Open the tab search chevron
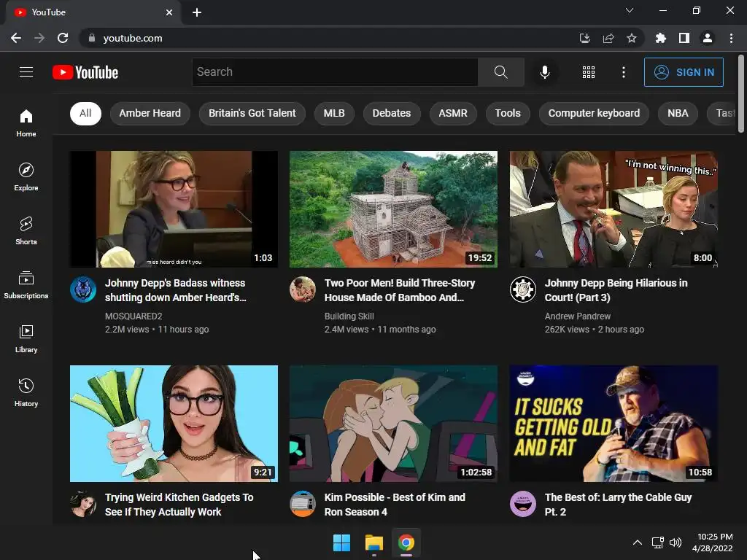 tap(630, 10)
